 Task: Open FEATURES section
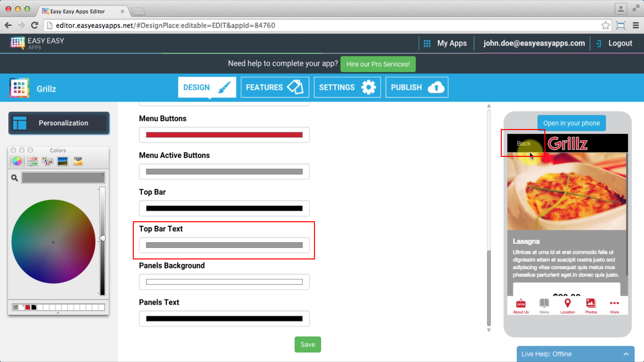click(274, 87)
